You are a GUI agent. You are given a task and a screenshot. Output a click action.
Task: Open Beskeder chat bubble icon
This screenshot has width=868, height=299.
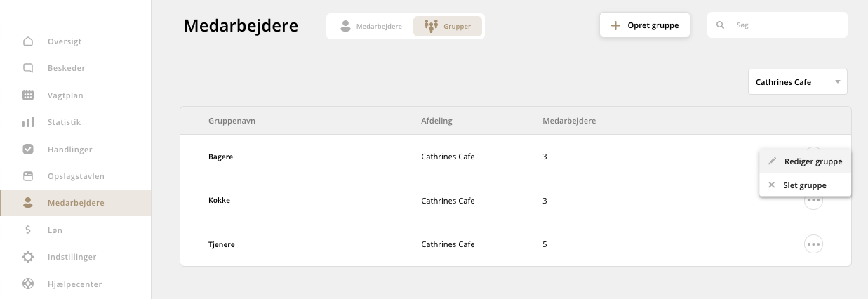[28, 68]
